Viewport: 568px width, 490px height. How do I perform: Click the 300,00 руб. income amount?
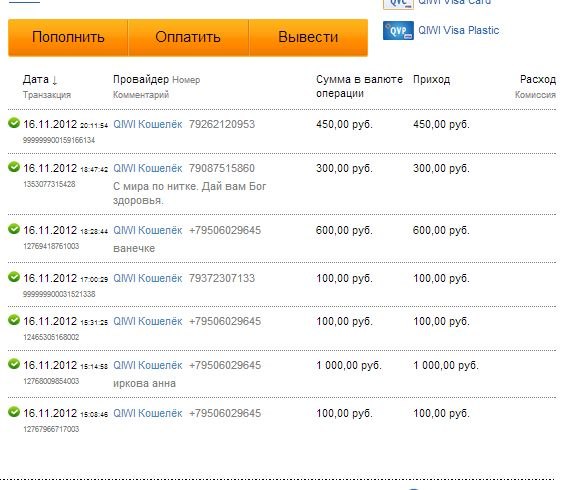441,168
